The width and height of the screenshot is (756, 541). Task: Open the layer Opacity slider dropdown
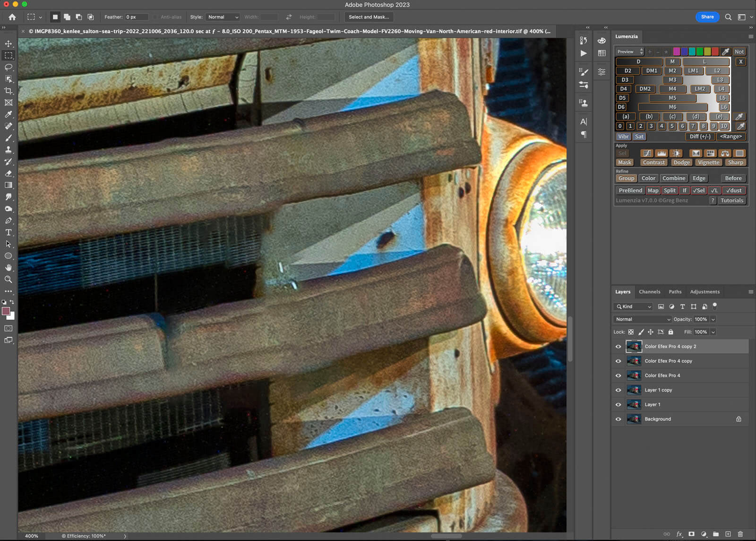click(713, 319)
